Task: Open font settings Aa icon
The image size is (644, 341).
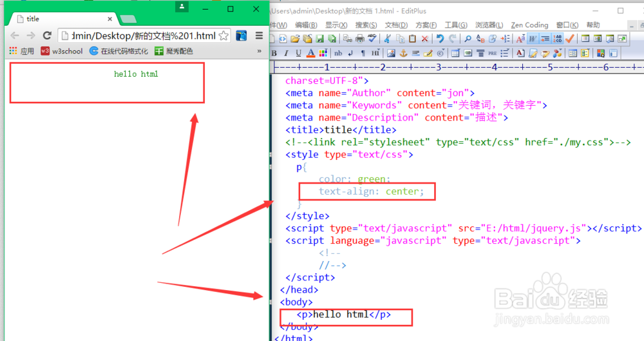Action: tap(521, 39)
